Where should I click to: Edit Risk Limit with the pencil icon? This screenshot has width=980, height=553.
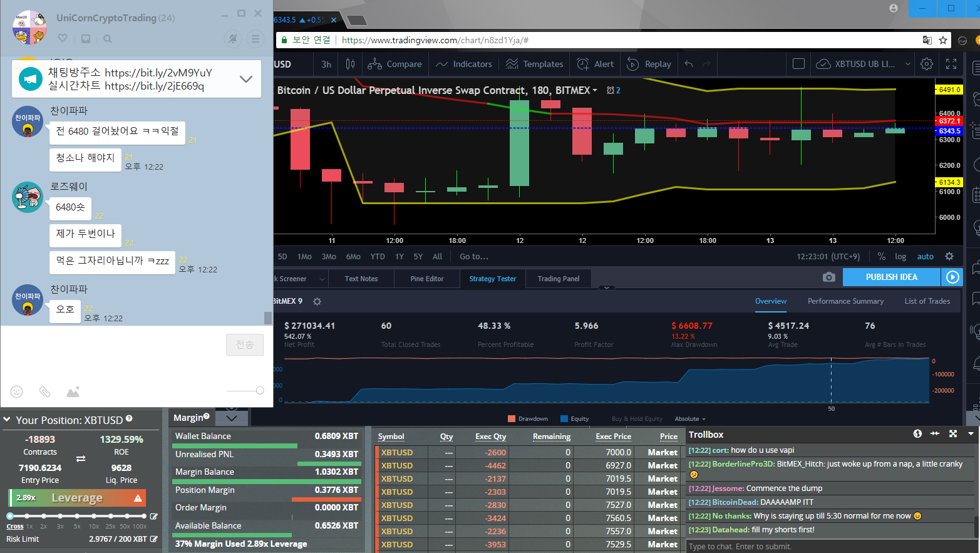pyautogui.click(x=154, y=539)
